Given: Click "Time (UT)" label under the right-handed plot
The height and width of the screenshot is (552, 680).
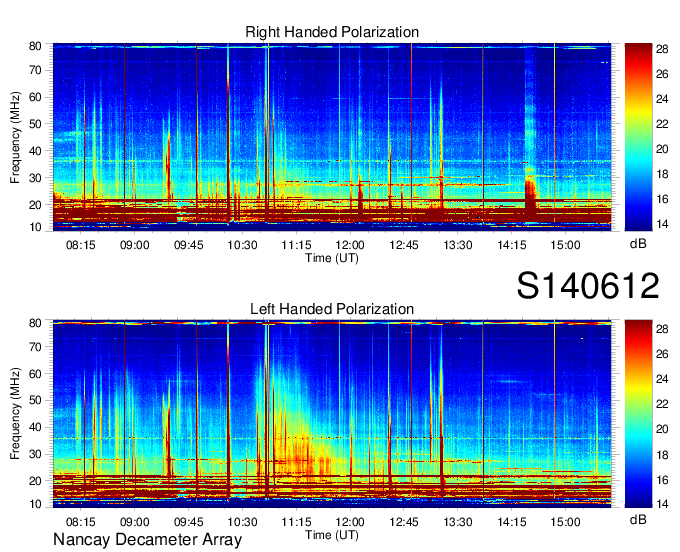Looking at the screenshot, I should [332, 258].
